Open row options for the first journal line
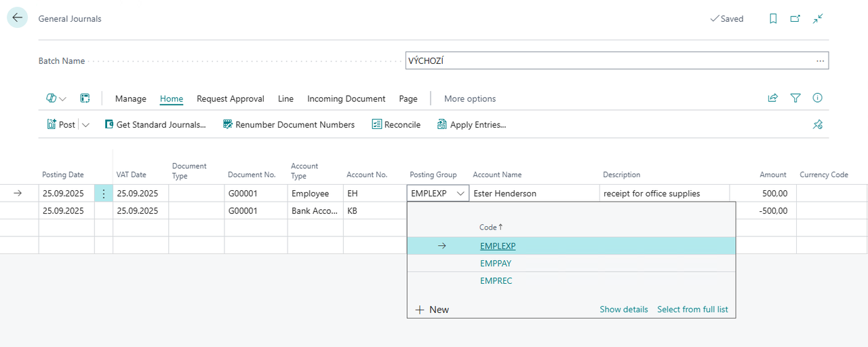This screenshot has height=347, width=868. pos(104,194)
